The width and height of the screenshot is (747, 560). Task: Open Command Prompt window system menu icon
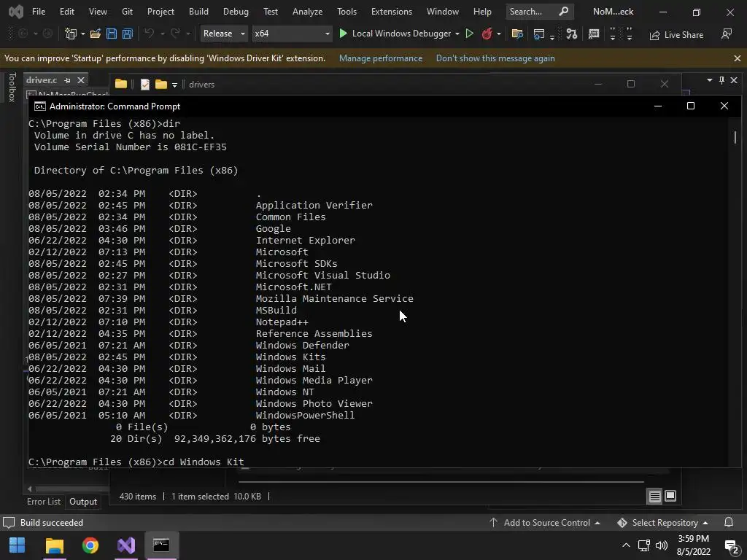coord(40,106)
